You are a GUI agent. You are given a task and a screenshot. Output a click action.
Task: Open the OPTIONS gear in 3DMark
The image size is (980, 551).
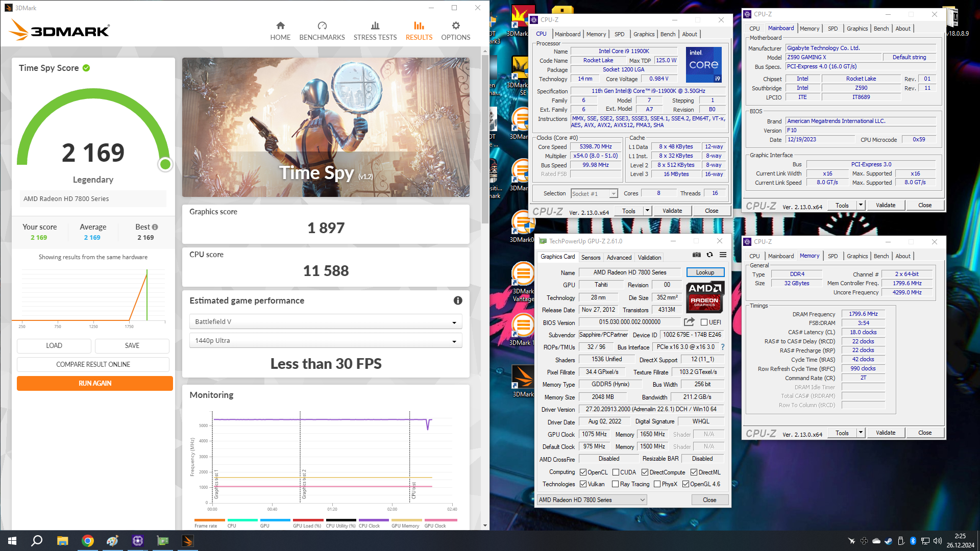point(456,31)
